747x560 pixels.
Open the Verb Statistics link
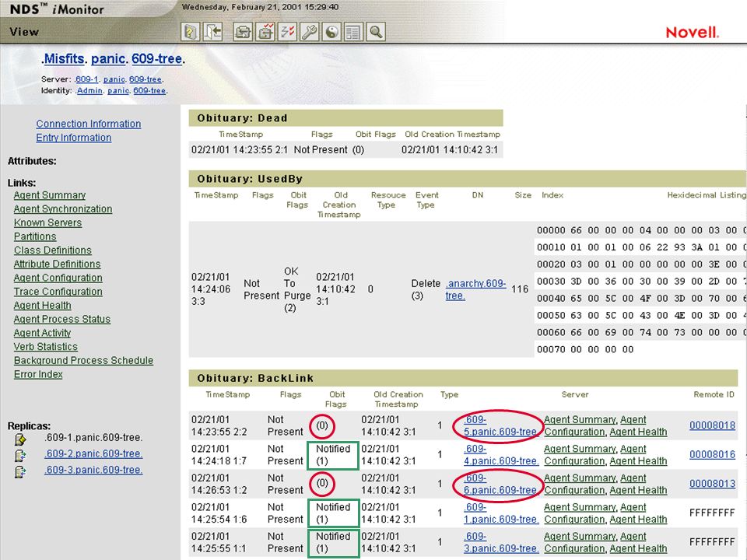tap(46, 347)
